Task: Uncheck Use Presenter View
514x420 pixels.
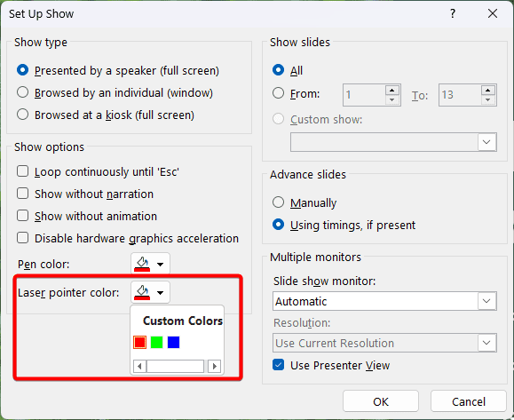Action: pyautogui.click(x=279, y=365)
